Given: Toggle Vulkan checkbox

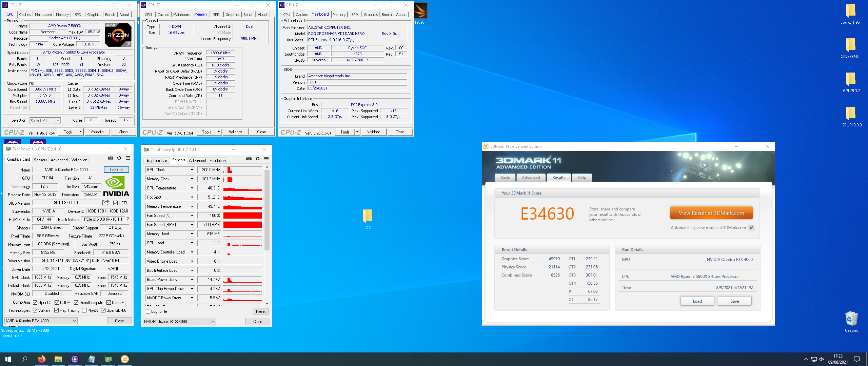Looking at the screenshot, I should [x=35, y=310].
